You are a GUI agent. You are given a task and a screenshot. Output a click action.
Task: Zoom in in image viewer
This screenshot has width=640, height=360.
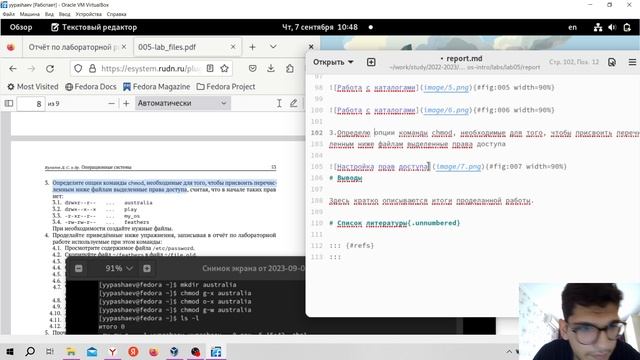147,268
